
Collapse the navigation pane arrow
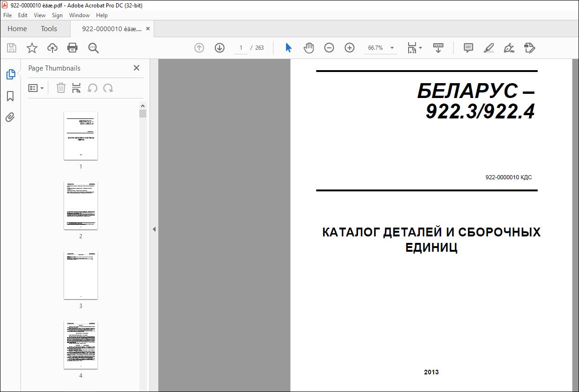pos(154,229)
